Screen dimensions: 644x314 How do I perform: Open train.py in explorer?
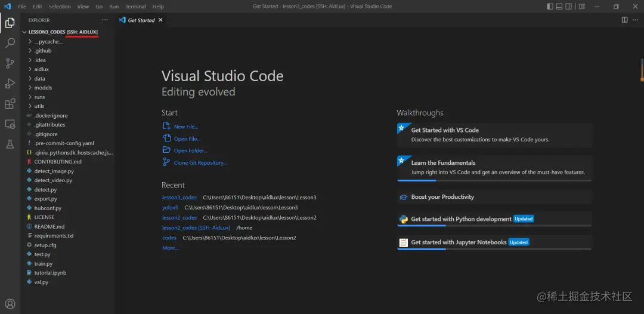point(68,263)
